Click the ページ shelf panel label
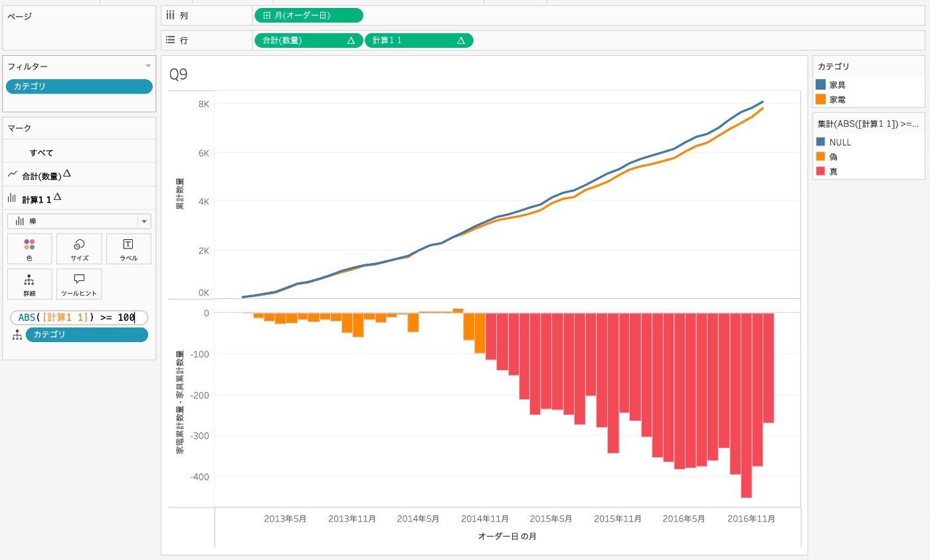Image resolution: width=930 pixels, height=560 pixels. 19,16
